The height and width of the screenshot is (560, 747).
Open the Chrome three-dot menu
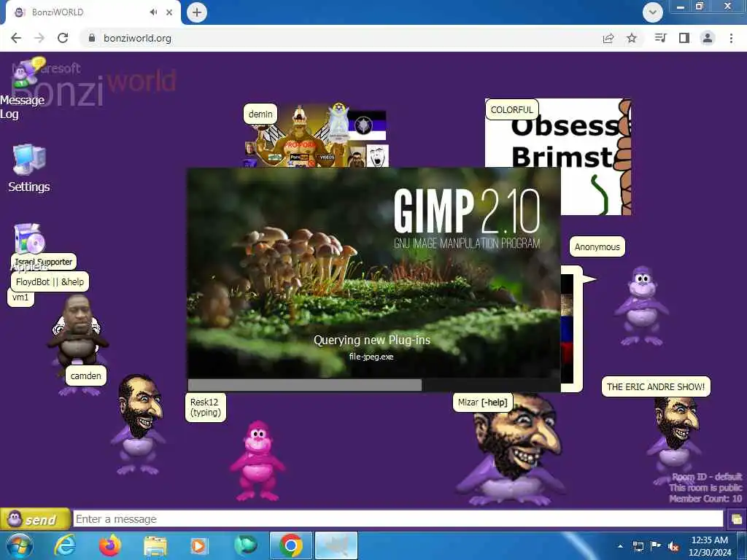[731, 38]
